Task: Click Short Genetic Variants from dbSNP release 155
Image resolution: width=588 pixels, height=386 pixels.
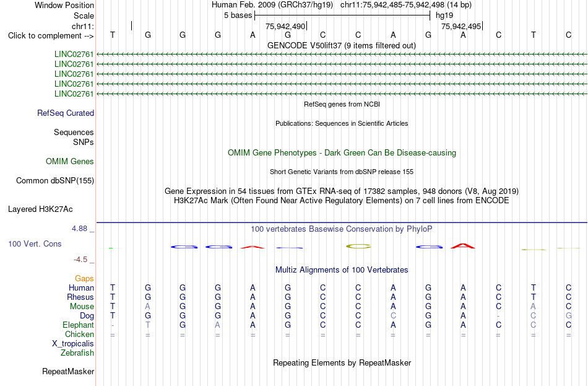Action: pyautogui.click(x=342, y=172)
